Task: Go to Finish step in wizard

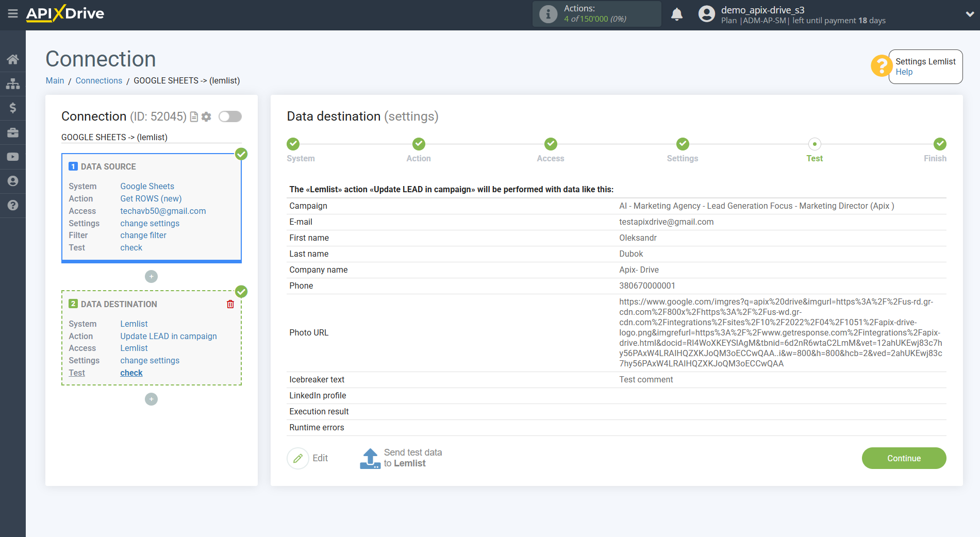Action: pyautogui.click(x=940, y=144)
